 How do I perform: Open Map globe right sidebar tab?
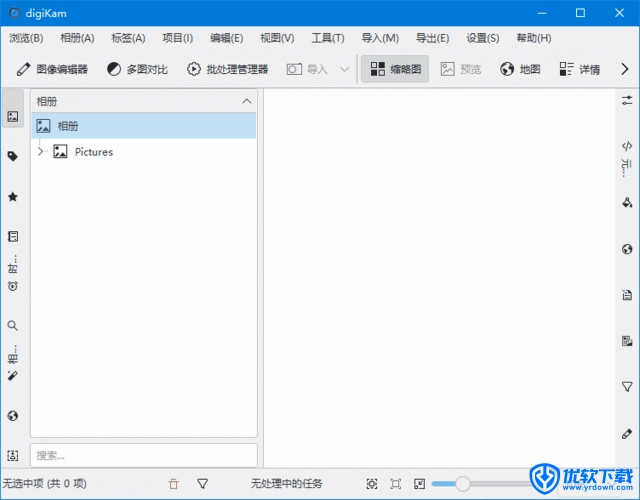[x=627, y=249]
